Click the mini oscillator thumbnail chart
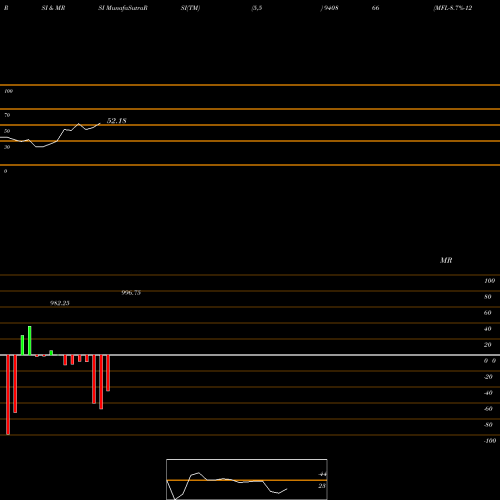 coord(247,479)
